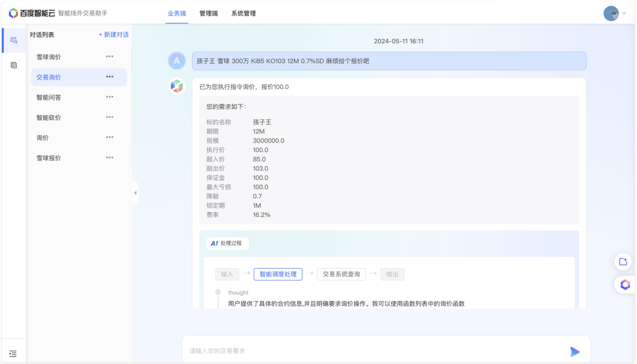The width and height of the screenshot is (637, 364).
Task: Open more options for 智能砍价
Action: tap(110, 117)
